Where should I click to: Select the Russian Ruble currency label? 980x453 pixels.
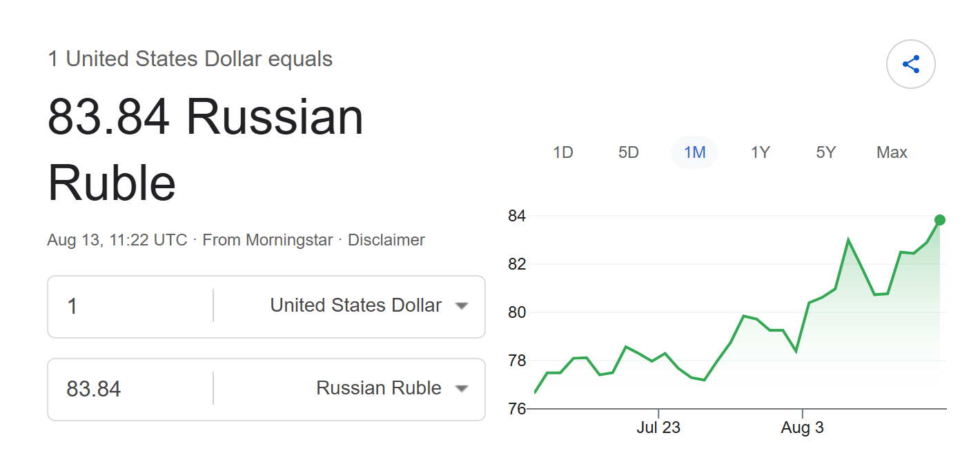(x=379, y=388)
